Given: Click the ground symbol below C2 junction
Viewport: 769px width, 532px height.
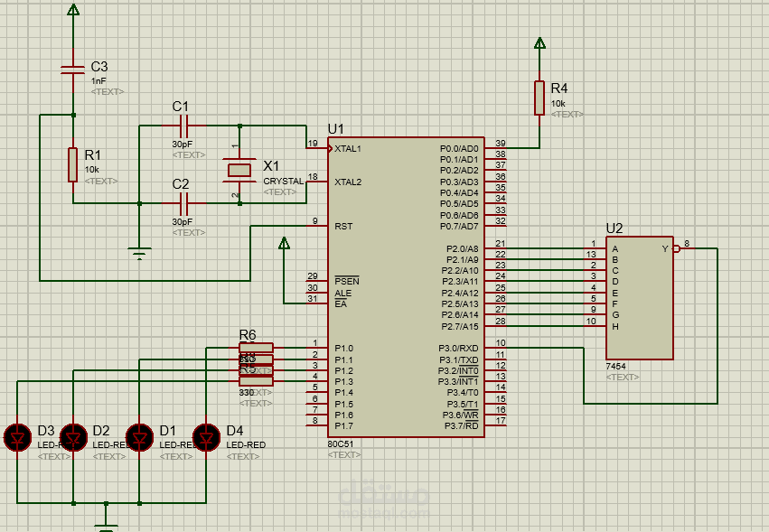Looking at the screenshot, I should tap(140, 254).
